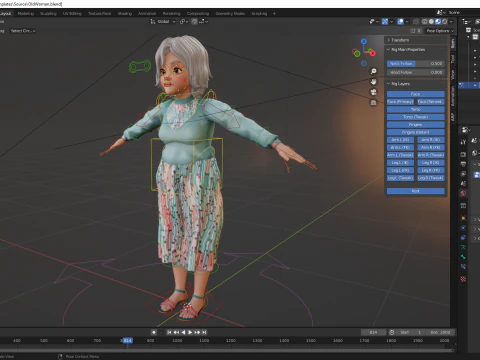
Task: Open the Outliner editor type dropdown
Action: (x=466, y=22)
